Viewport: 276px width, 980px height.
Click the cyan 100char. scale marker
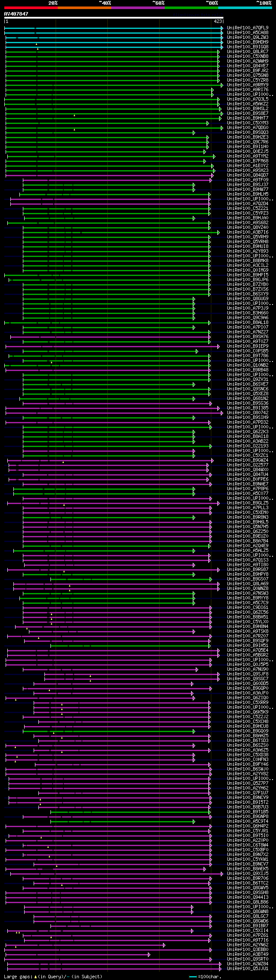tap(193, 977)
